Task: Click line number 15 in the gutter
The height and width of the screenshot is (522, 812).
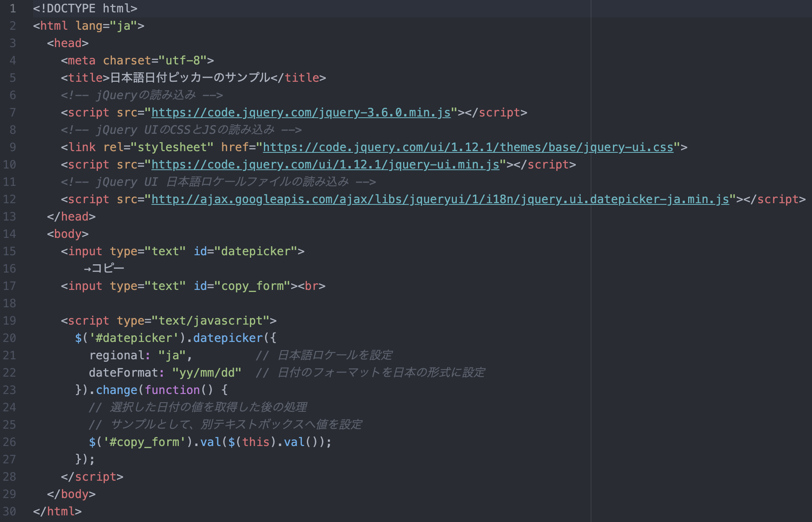Action: coord(9,251)
